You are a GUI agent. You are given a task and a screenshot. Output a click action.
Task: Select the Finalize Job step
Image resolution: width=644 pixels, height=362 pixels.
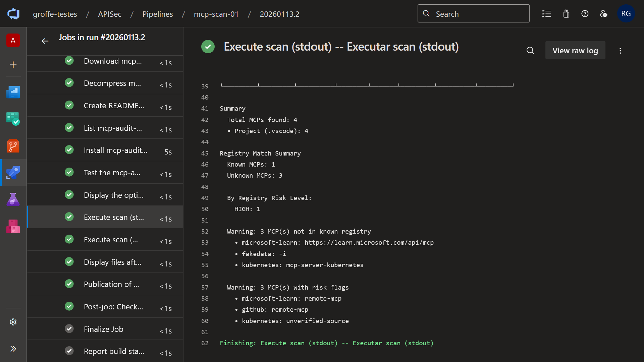click(x=105, y=329)
